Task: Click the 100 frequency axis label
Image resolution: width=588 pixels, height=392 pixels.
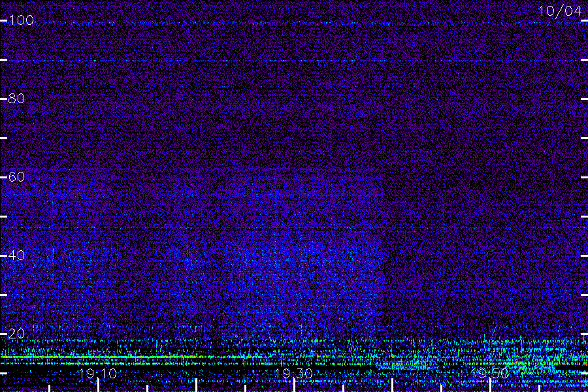Action: (21, 20)
